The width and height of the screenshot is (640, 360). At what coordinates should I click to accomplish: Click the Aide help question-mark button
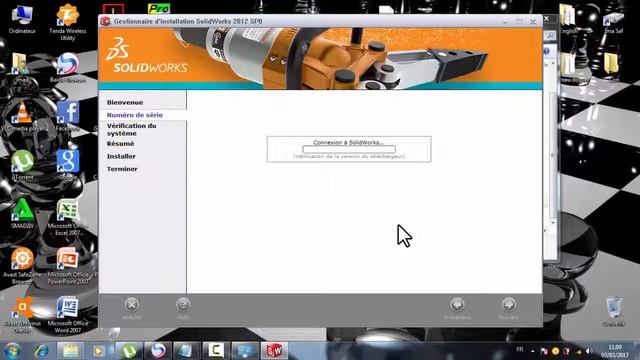click(183, 305)
